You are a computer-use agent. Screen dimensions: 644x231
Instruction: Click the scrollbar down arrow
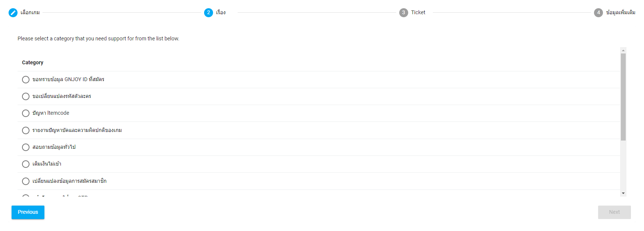pyautogui.click(x=623, y=193)
